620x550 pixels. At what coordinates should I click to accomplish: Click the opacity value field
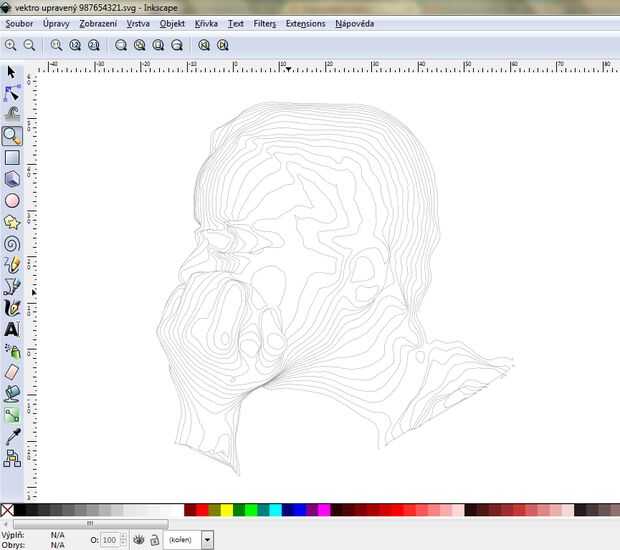[109, 540]
